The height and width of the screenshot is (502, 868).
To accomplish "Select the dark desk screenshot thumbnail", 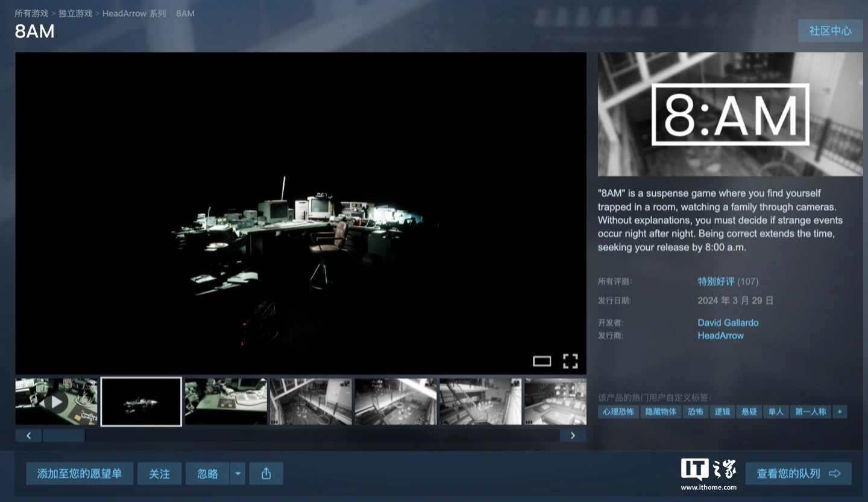I will coord(141,402).
